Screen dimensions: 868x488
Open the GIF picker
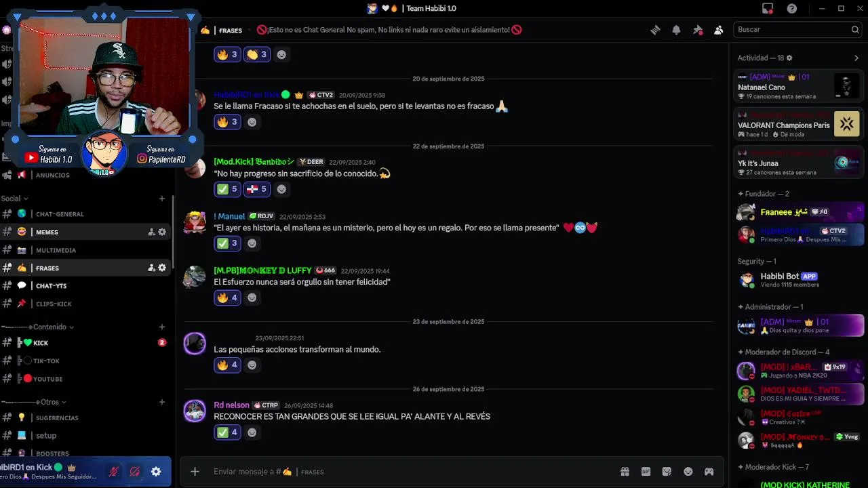[646, 472]
